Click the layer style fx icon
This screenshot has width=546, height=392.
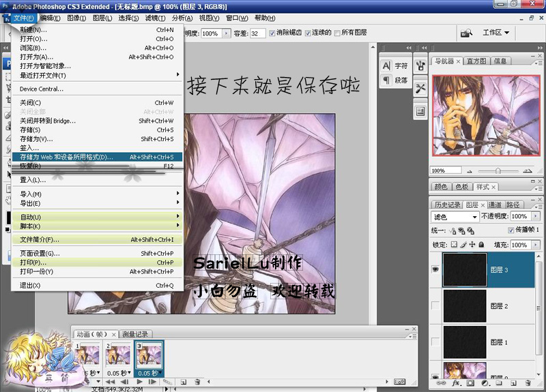456,383
